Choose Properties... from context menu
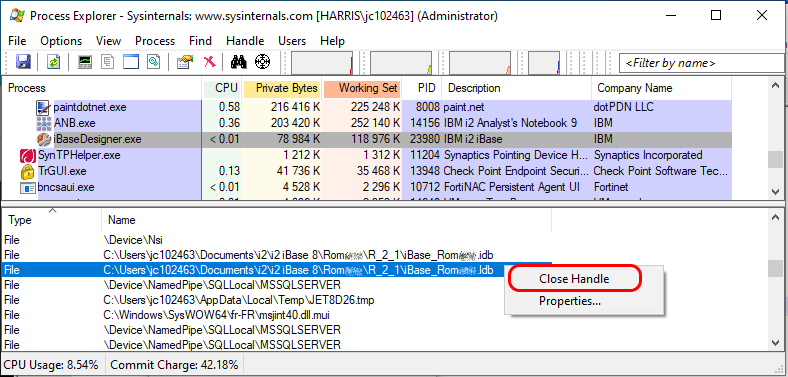788x377 pixels. 570,301
